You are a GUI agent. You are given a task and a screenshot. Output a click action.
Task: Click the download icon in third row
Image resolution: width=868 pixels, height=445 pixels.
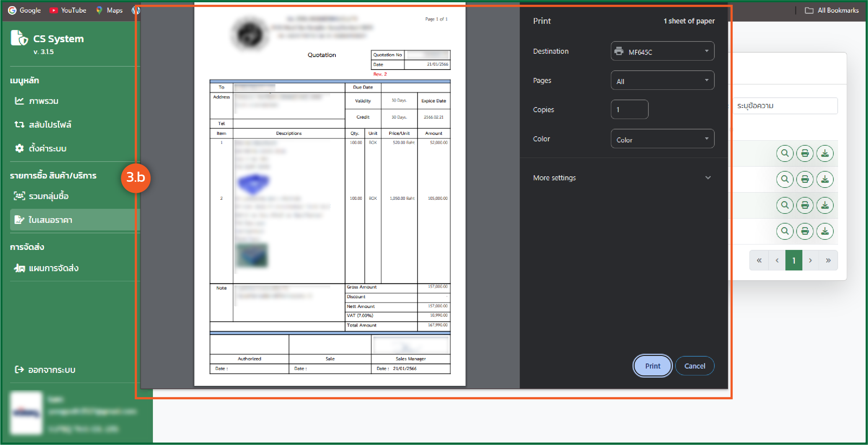pos(825,206)
